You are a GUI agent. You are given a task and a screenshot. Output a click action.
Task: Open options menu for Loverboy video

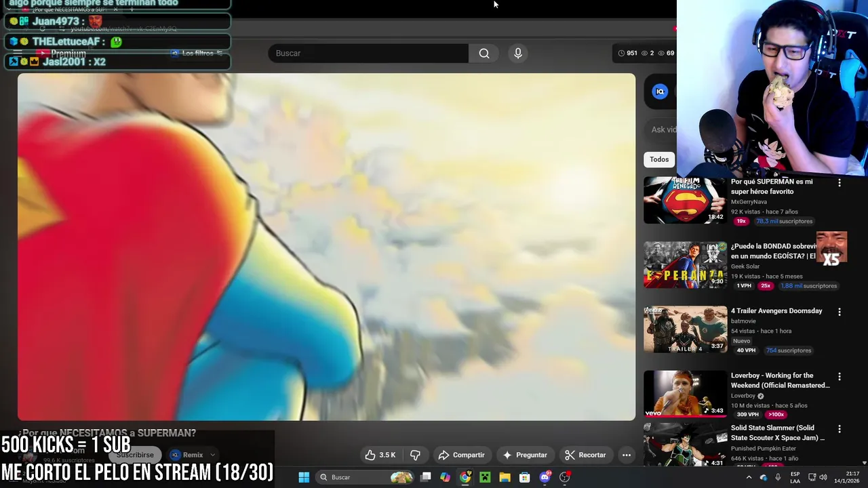pos(840,376)
